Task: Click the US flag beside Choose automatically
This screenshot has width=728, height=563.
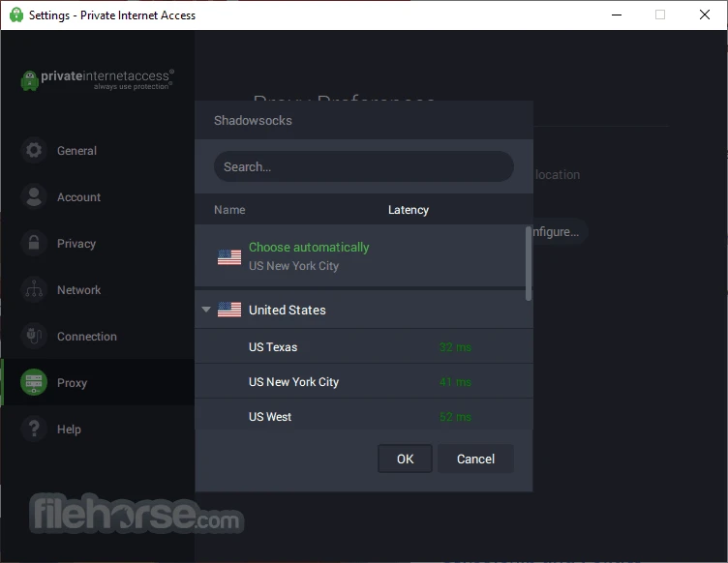Action: (229, 257)
